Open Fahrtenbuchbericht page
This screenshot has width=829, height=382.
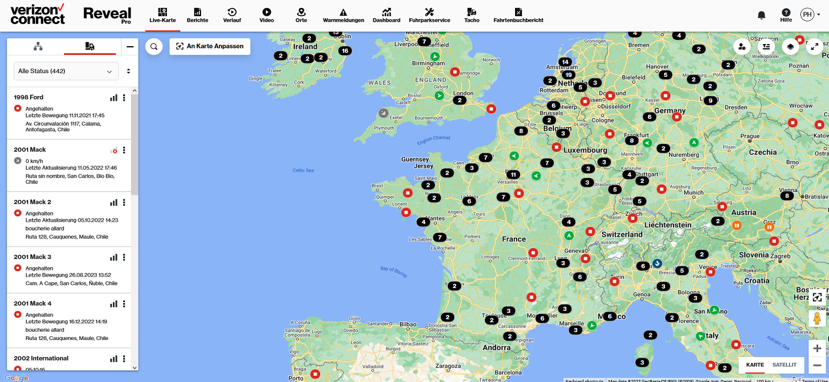(518, 15)
